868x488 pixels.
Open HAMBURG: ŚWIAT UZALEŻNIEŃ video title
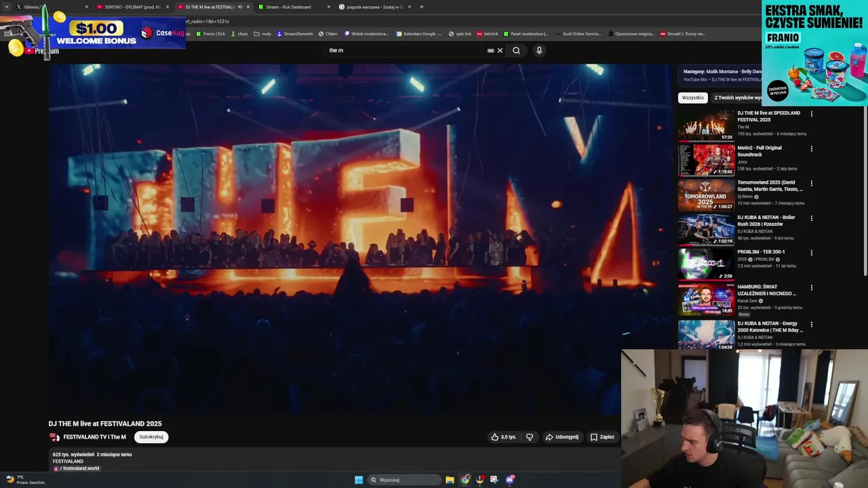pyautogui.click(x=767, y=290)
